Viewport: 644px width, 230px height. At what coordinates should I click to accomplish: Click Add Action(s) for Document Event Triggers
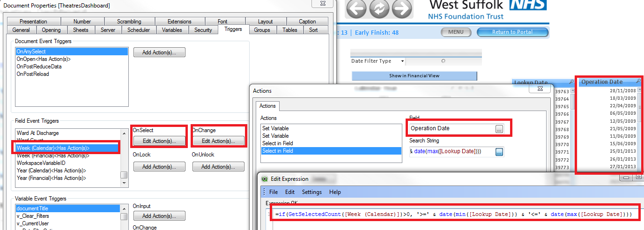(159, 52)
